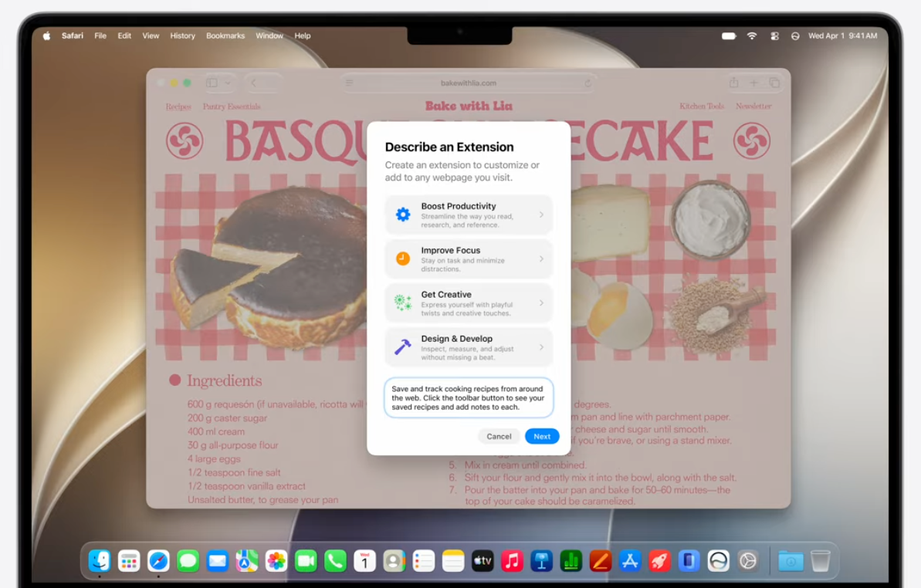The width and height of the screenshot is (921, 588).
Task: Open Notes from the Dock
Action: point(453,561)
